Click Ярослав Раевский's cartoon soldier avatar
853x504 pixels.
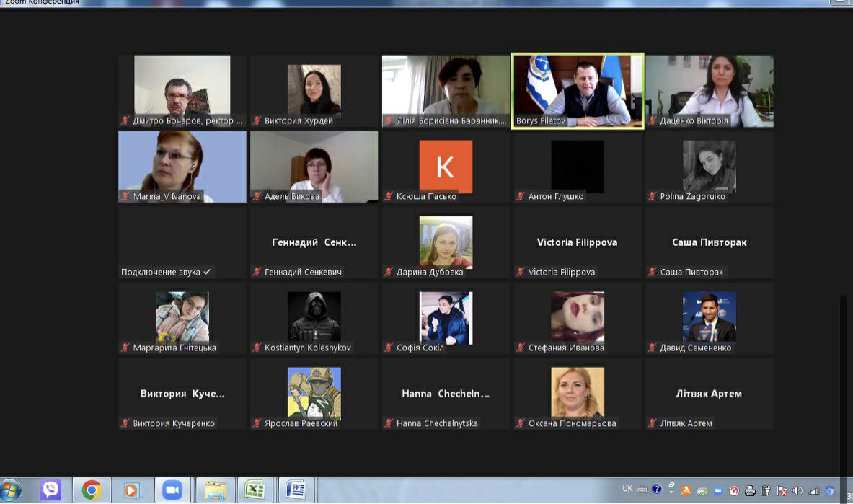[x=314, y=393]
